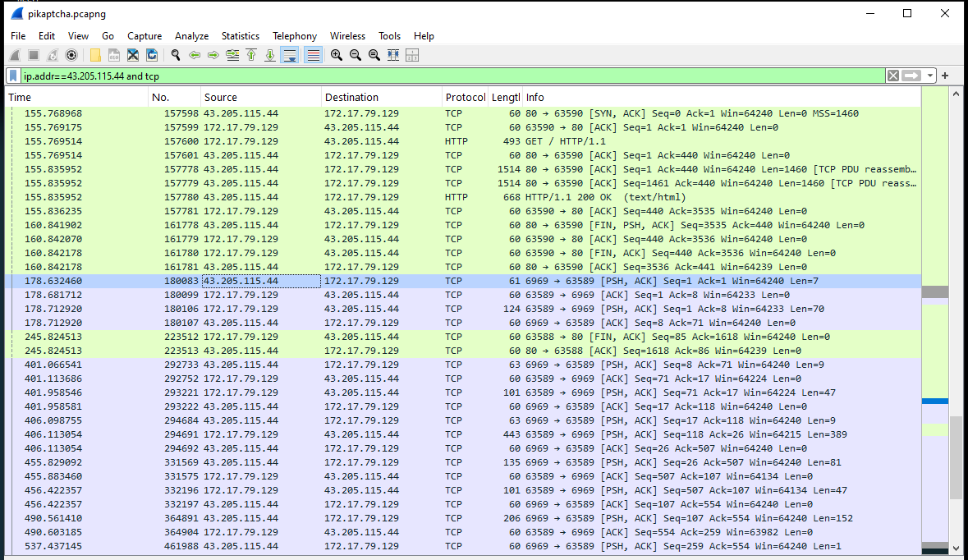968x560 pixels.
Task: Open the Go menu
Action: coord(108,36)
